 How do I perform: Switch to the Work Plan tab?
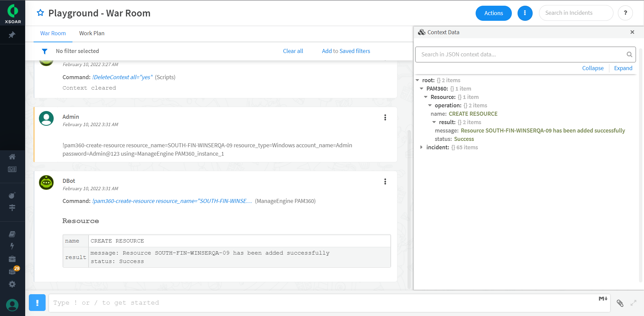(x=92, y=33)
